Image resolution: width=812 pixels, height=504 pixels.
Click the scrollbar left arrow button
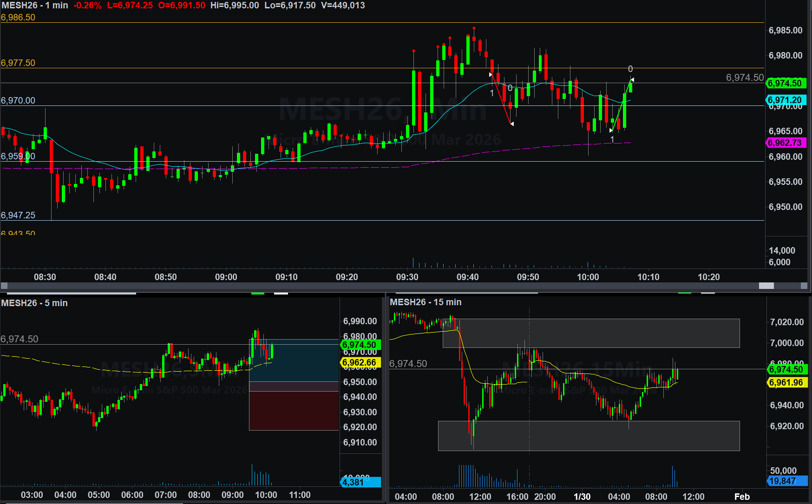click(x=4, y=286)
